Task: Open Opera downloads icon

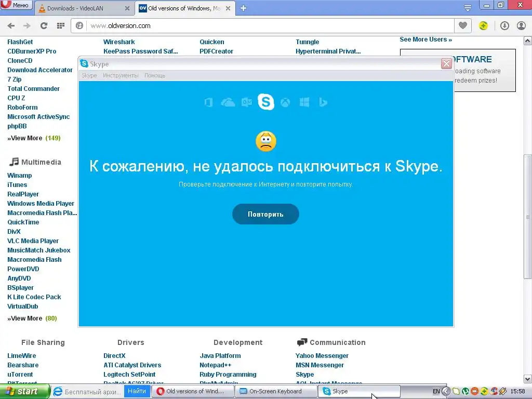Action: coord(504,26)
